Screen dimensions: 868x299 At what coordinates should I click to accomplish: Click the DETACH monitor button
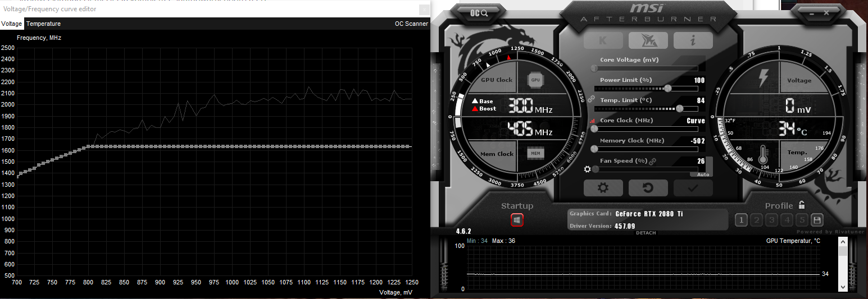[646, 233]
